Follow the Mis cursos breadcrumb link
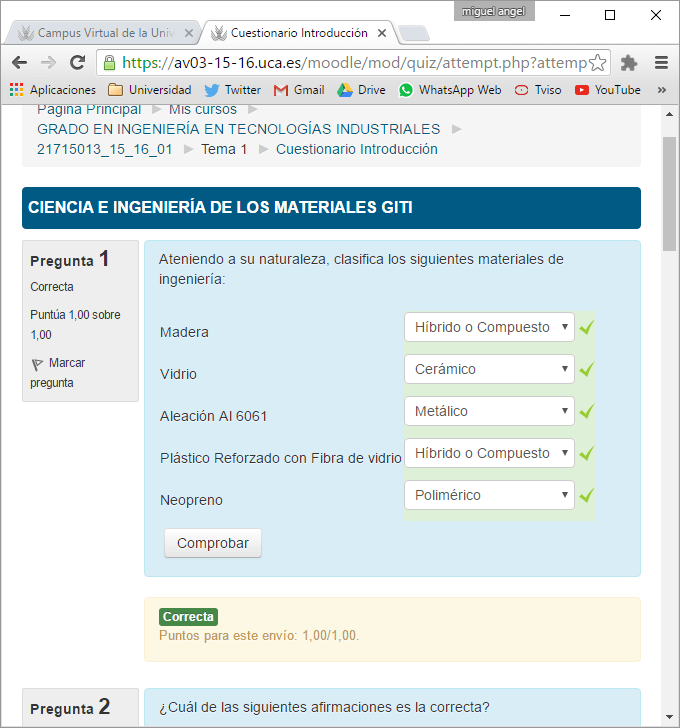The image size is (680, 728). pyautogui.click(x=203, y=110)
